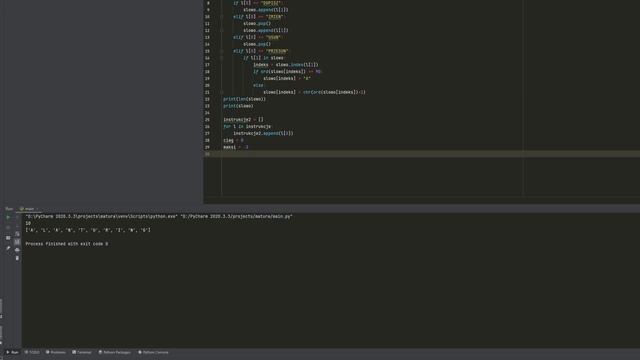Image resolution: width=640 pixels, height=360 pixels.
Task: Click the 'maksi' assignment line
Action: [x=236, y=147]
